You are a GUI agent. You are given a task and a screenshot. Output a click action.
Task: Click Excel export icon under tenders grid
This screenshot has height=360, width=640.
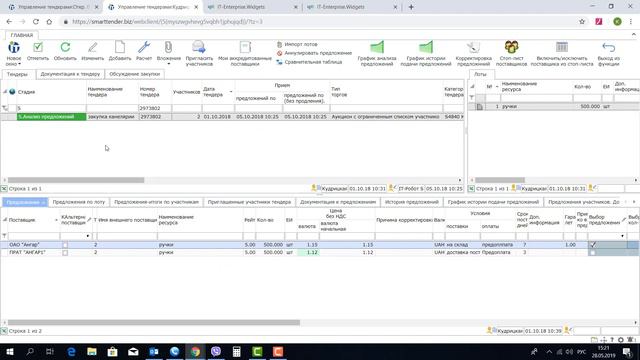click(4, 189)
